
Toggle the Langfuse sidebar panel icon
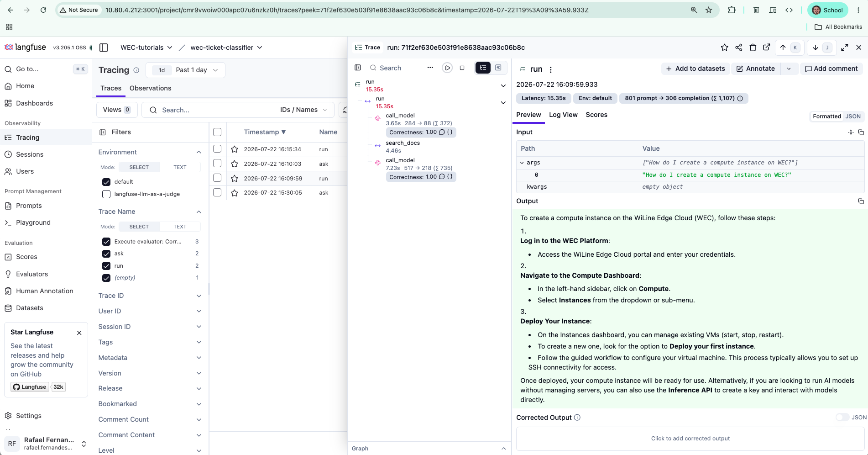point(104,48)
